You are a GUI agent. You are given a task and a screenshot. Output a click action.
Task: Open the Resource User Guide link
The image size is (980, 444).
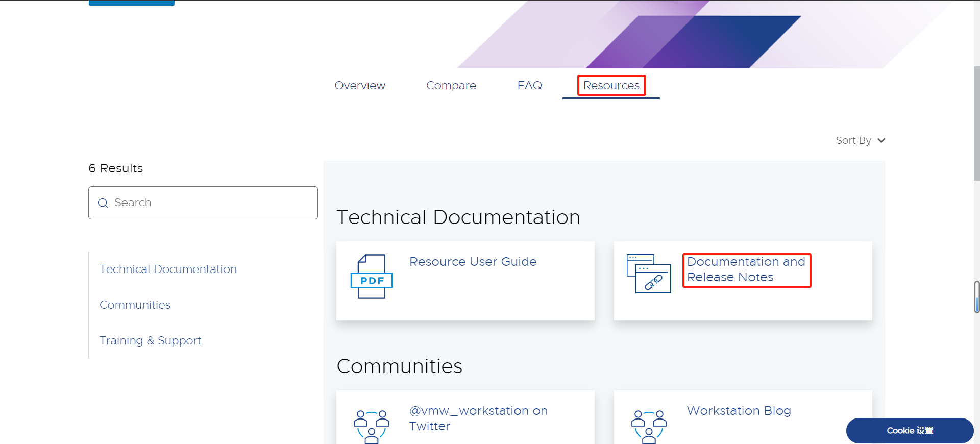(473, 262)
